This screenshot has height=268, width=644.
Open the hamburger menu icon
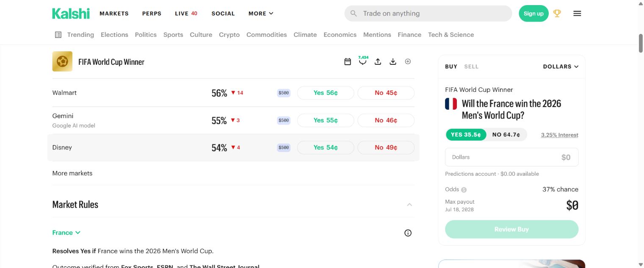pyautogui.click(x=577, y=14)
